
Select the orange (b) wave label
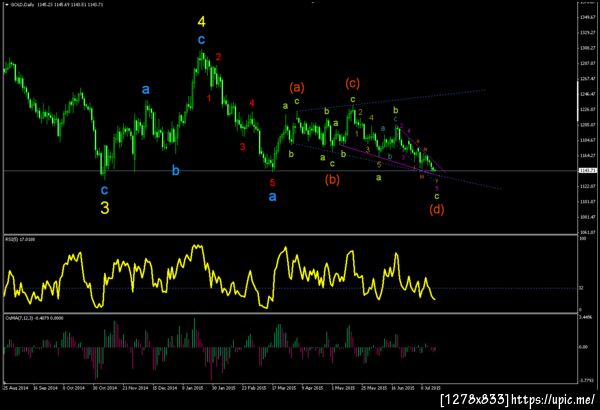click(332, 180)
